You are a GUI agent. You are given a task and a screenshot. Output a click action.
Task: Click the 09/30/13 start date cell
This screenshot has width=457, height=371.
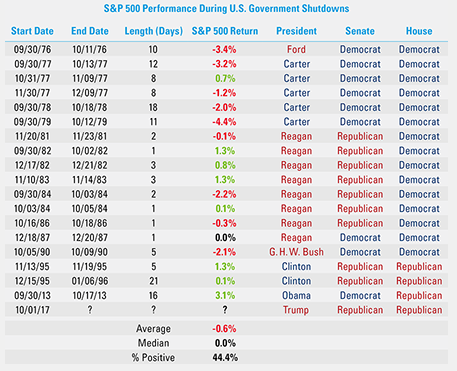32,295
